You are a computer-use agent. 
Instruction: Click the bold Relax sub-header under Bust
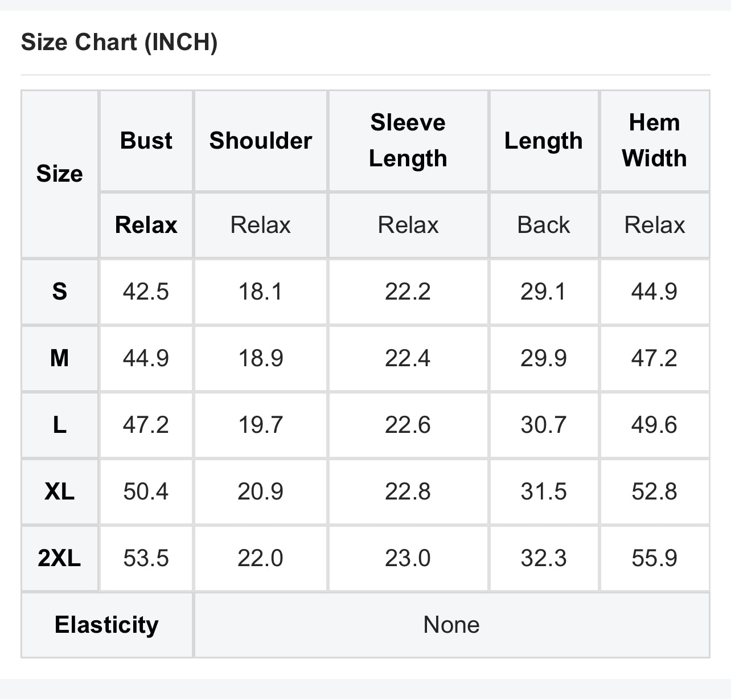(146, 225)
